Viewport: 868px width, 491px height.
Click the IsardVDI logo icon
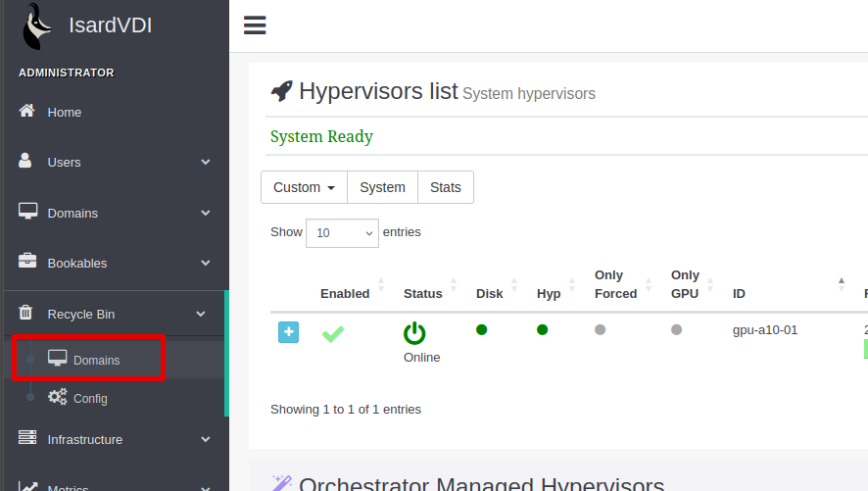36,26
